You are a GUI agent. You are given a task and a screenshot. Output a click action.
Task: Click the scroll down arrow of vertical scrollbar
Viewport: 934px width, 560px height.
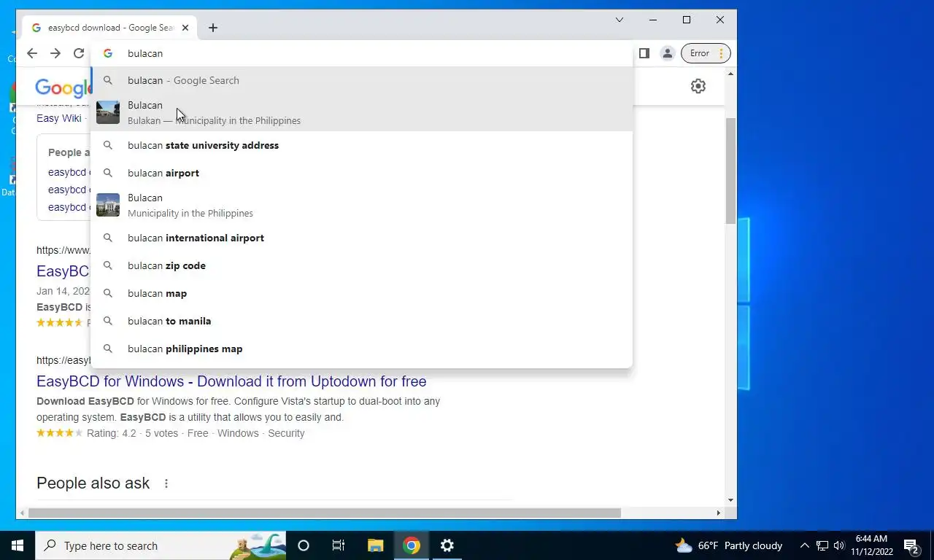coord(730,500)
